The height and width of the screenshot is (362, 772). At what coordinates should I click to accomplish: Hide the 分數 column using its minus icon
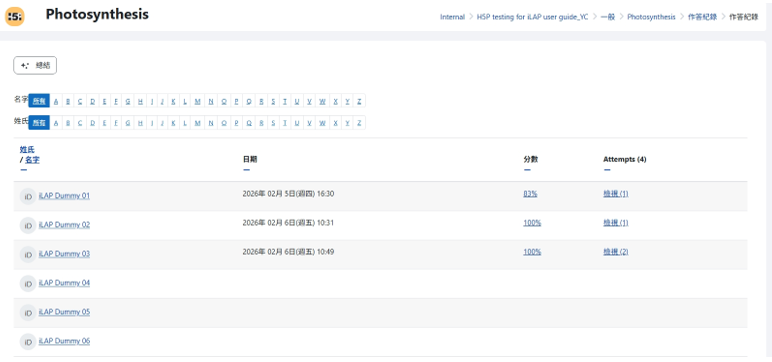[x=527, y=170]
